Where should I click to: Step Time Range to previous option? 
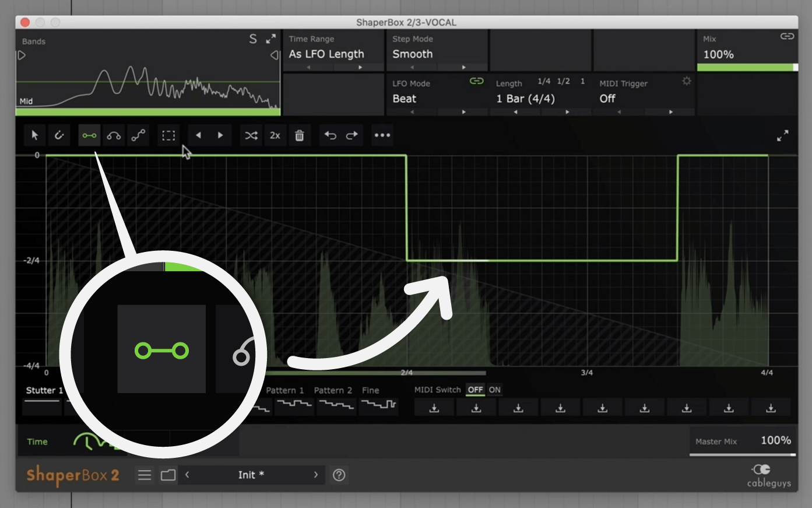(308, 68)
